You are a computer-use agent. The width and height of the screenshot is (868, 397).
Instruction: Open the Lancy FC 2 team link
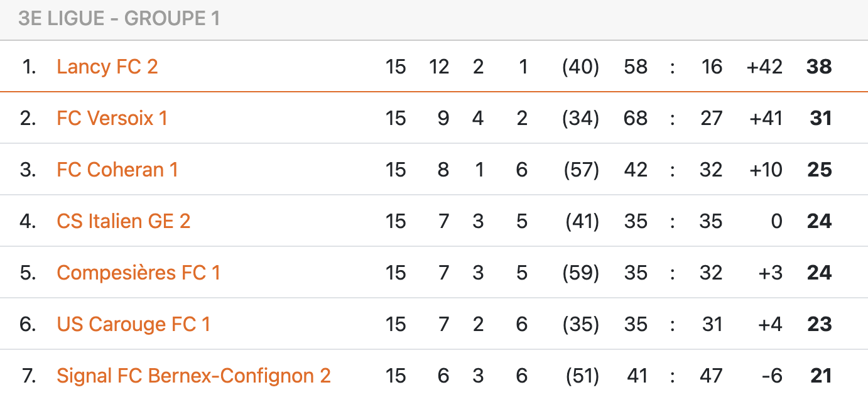[107, 67]
